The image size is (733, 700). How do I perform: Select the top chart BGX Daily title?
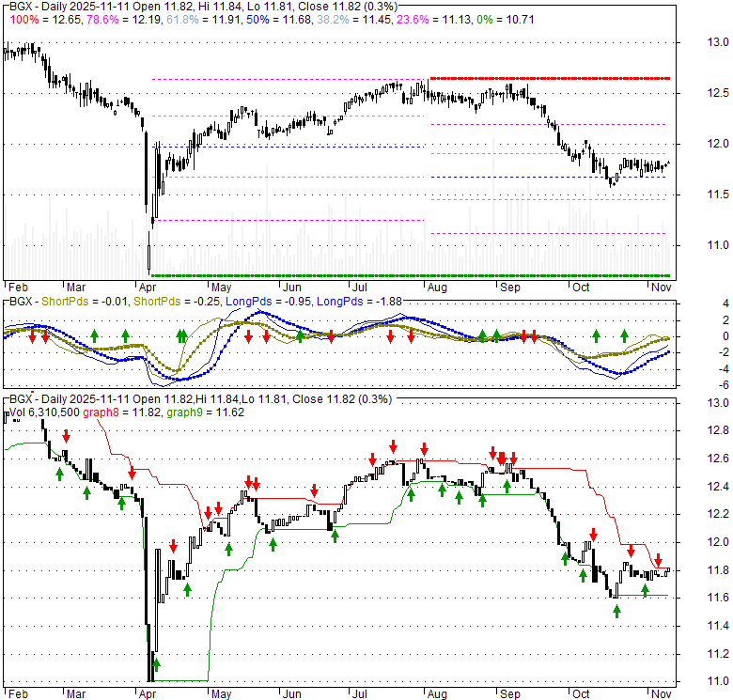point(204,7)
